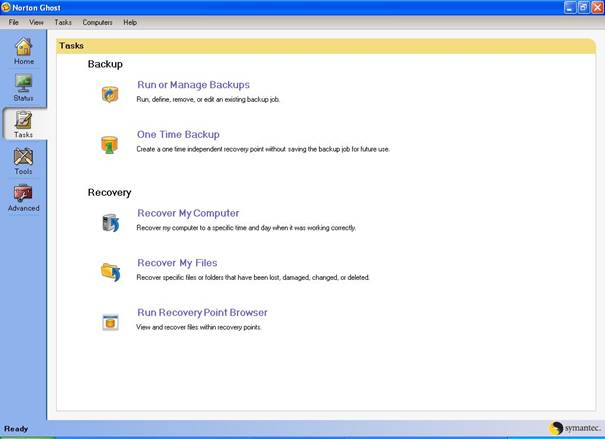605x439 pixels.
Task: Open the Tools sidebar icon
Action: pos(24,161)
